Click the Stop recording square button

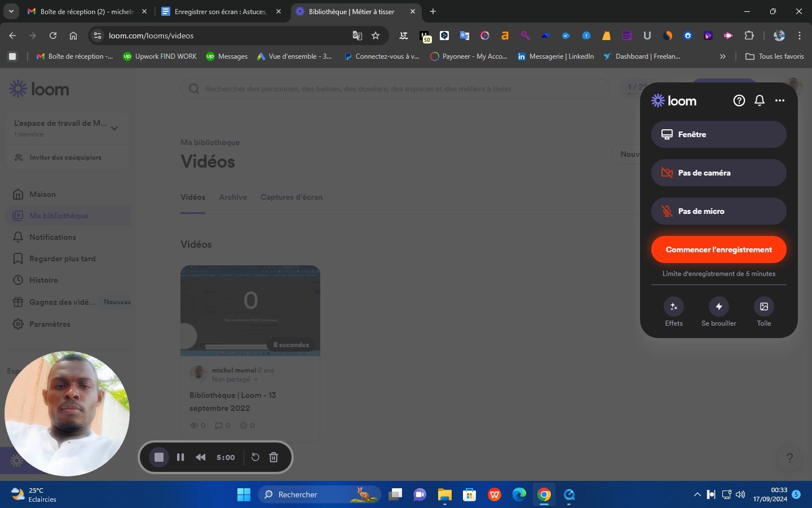(x=159, y=457)
